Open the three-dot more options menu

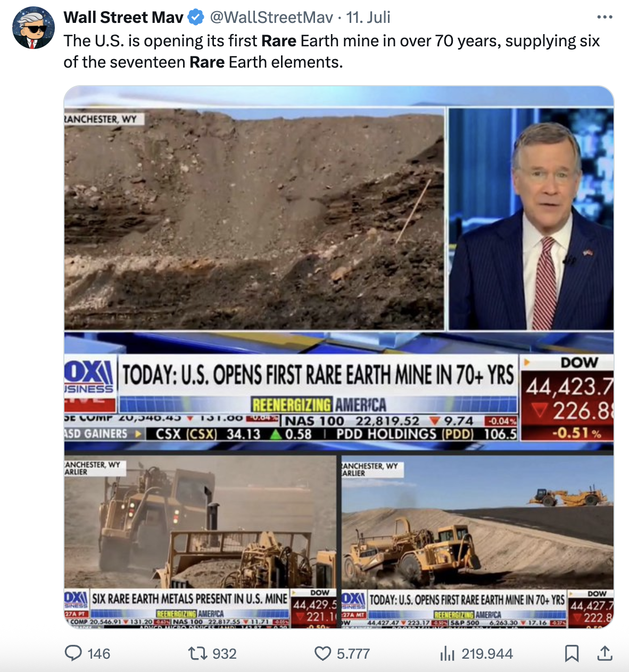(x=605, y=18)
